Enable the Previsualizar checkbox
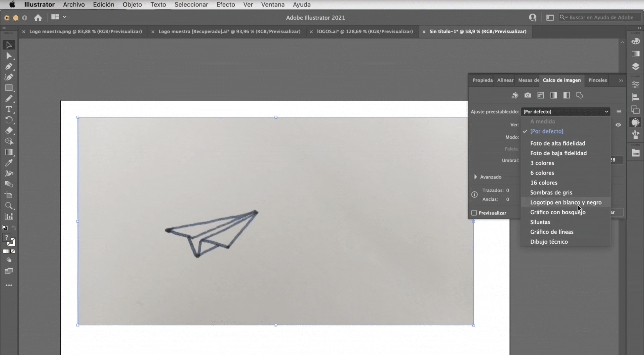The width and height of the screenshot is (644, 355). (474, 213)
